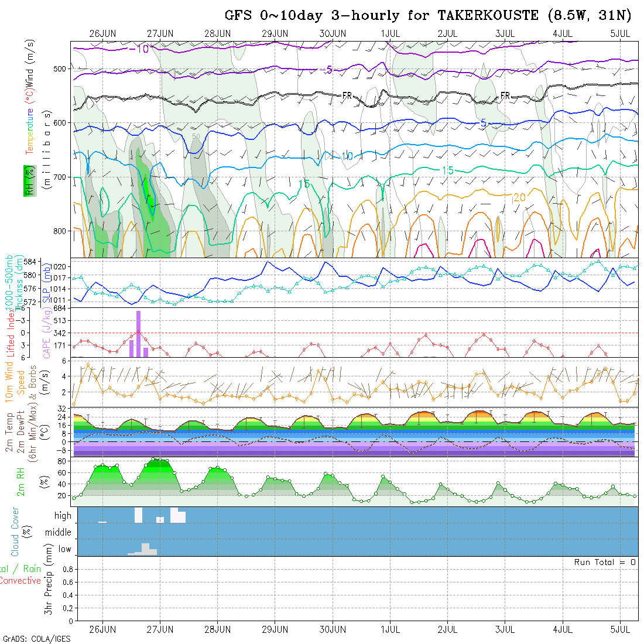Click the 800 millibar pressure axis label
Image resolution: width=644 pixels, height=644 pixels.
60,231
